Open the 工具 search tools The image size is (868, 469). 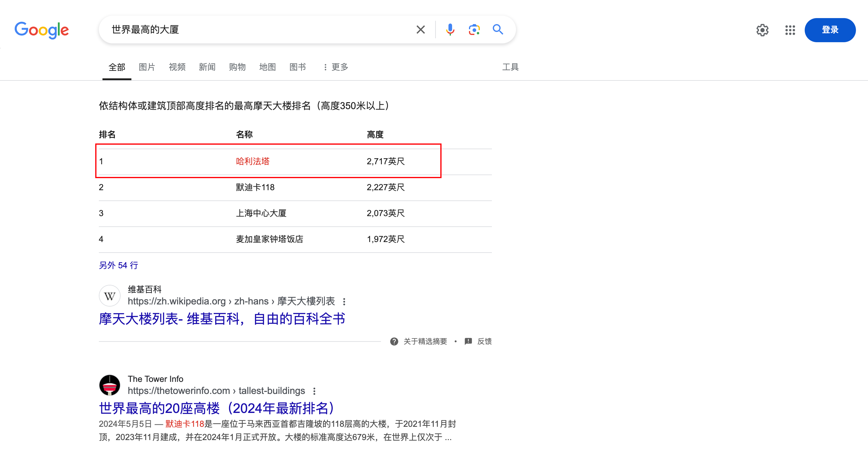pos(510,67)
